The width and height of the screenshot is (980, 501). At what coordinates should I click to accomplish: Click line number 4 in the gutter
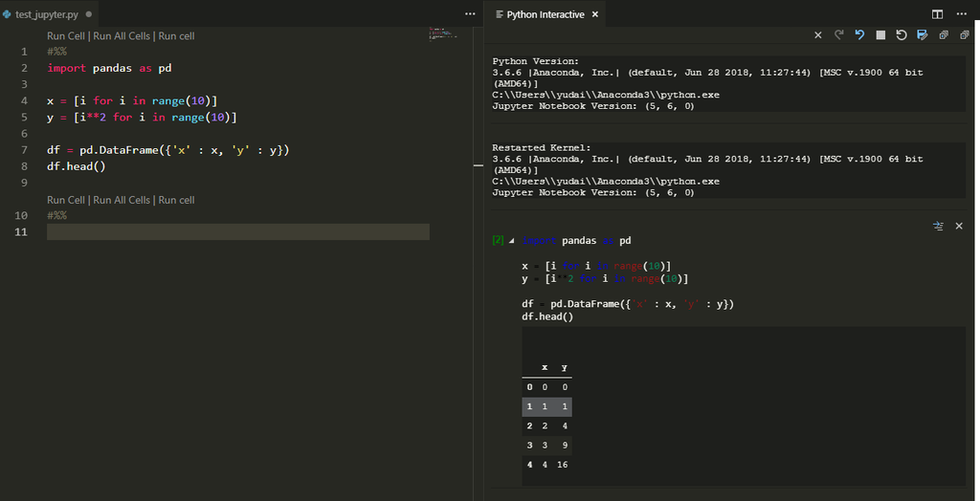tap(24, 100)
